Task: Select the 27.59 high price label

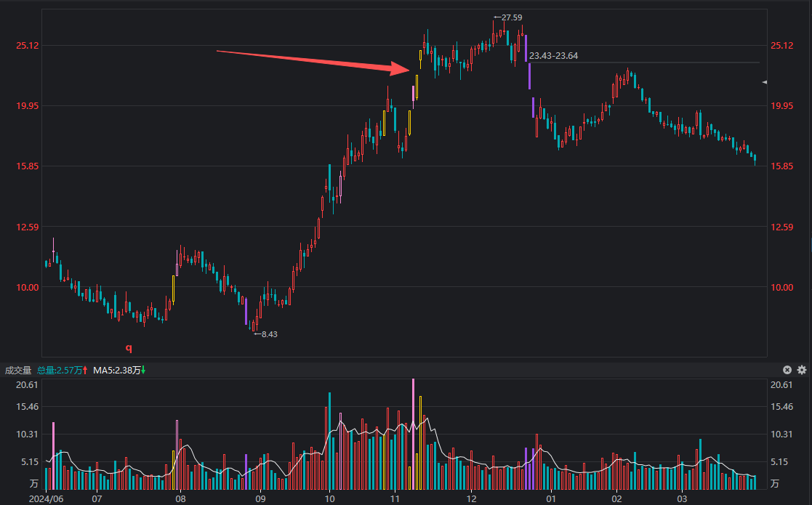Action: click(x=511, y=17)
